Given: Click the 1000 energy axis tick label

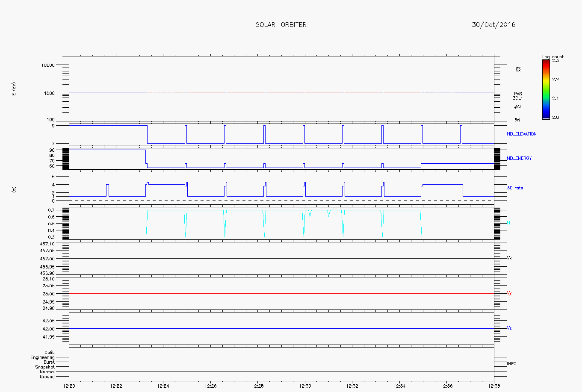Looking at the screenshot, I should (x=49, y=93).
